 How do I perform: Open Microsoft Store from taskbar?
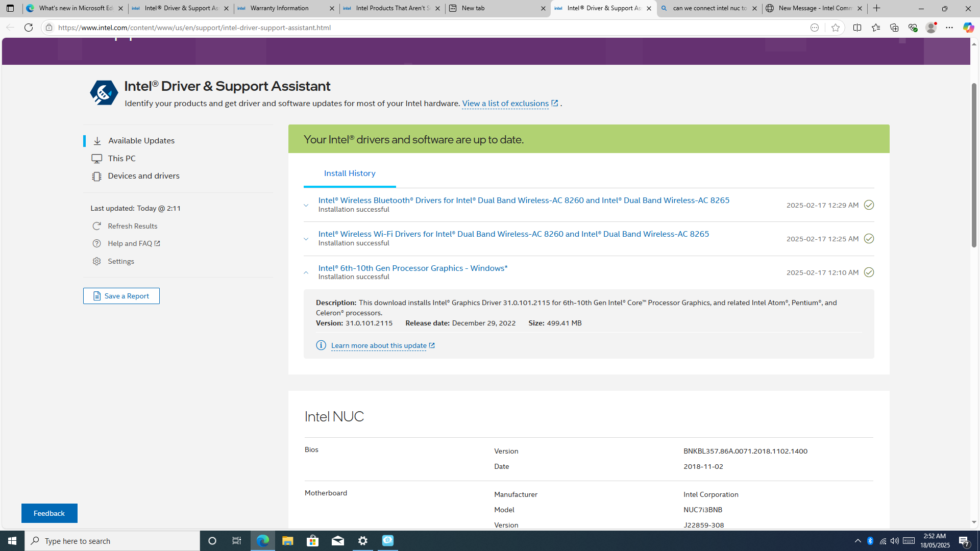pos(312,541)
